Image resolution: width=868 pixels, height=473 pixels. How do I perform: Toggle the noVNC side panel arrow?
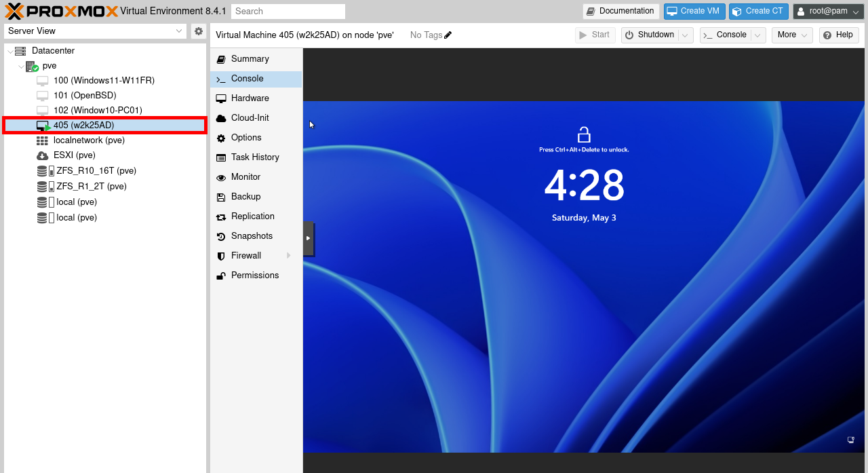point(309,239)
